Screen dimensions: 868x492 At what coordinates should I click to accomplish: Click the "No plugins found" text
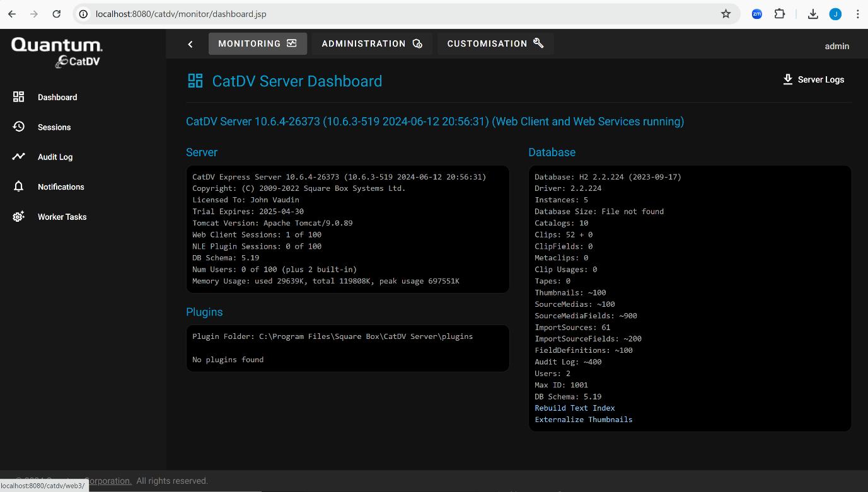[228, 360]
